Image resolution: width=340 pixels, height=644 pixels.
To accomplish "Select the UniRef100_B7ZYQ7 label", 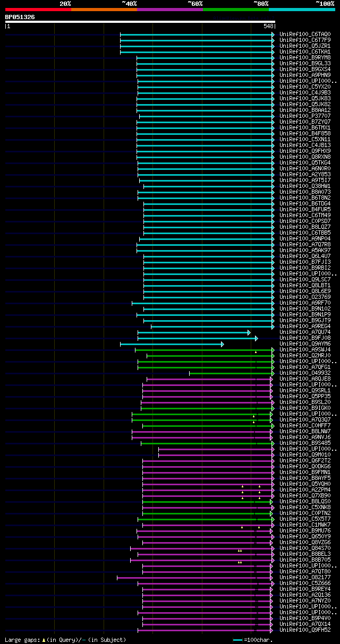I will [x=305, y=122].
